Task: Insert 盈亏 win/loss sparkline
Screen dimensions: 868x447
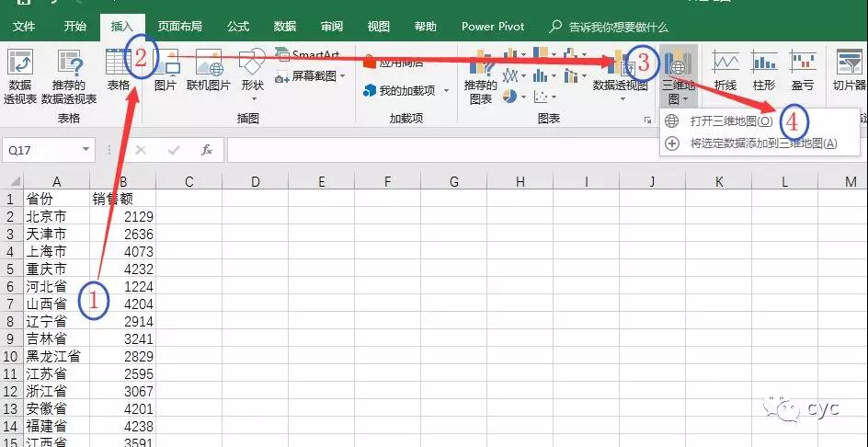Action: 803,71
